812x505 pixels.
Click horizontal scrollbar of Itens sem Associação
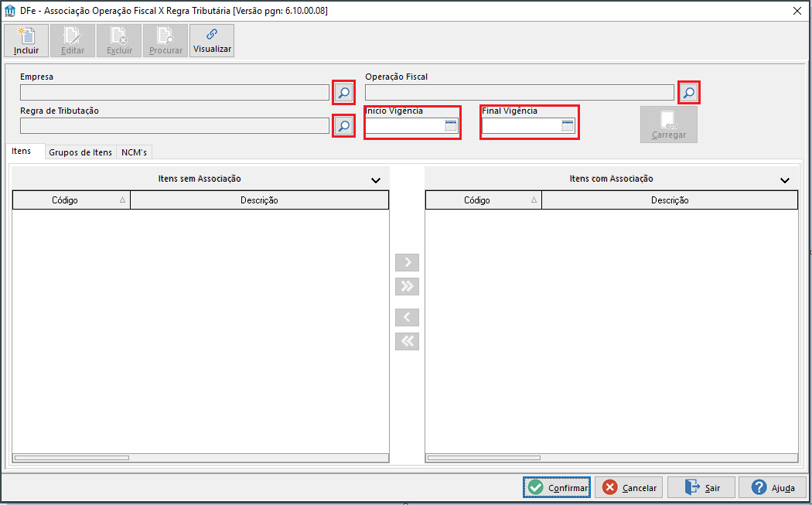[200, 458]
